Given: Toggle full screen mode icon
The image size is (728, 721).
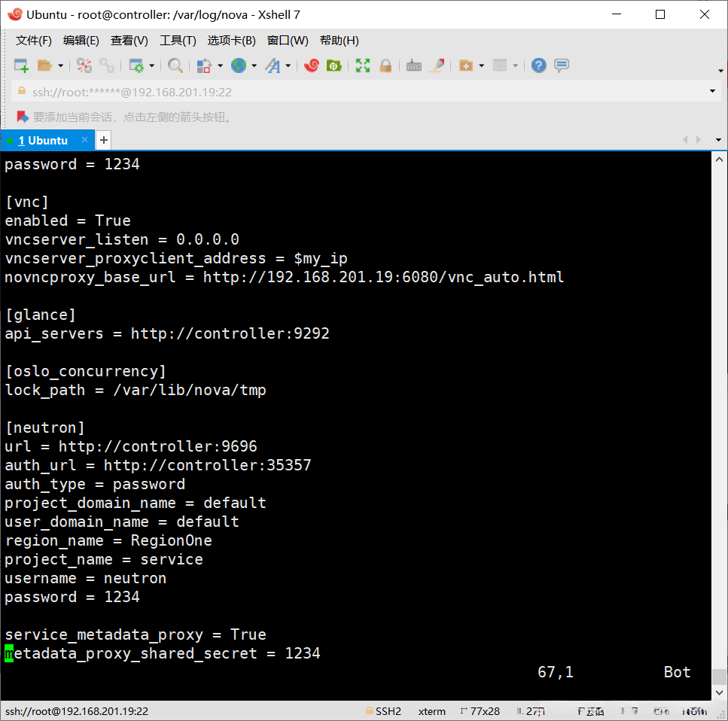Looking at the screenshot, I should point(363,65).
